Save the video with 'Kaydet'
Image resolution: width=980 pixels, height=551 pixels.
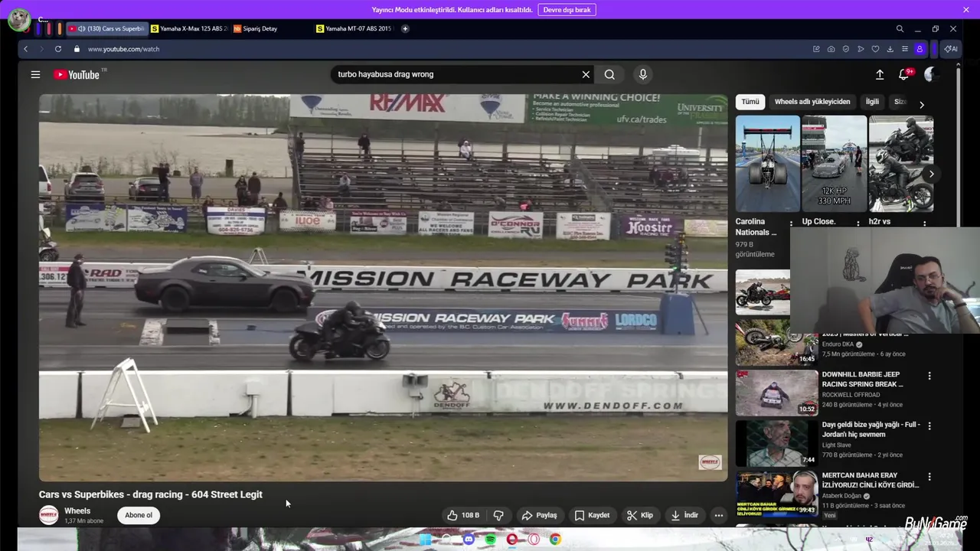(592, 515)
